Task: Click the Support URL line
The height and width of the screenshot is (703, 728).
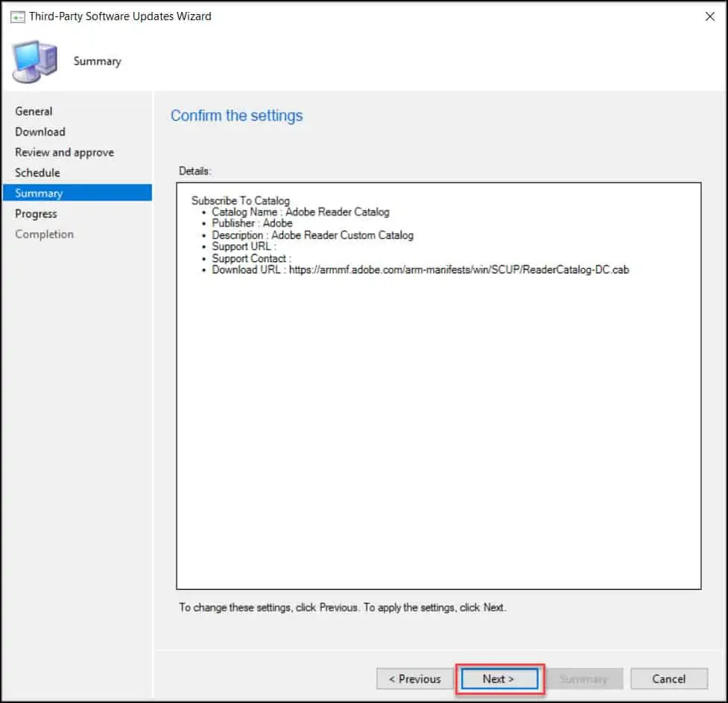Action: [x=244, y=246]
